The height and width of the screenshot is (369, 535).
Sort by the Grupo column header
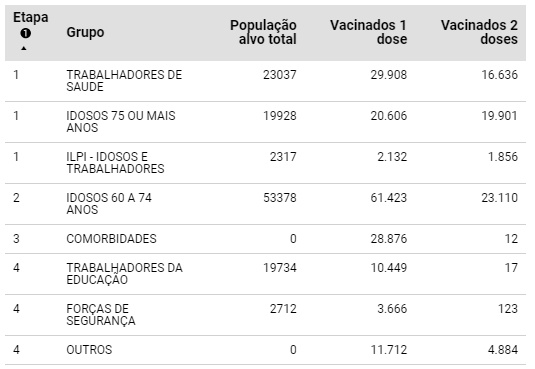pos(85,32)
